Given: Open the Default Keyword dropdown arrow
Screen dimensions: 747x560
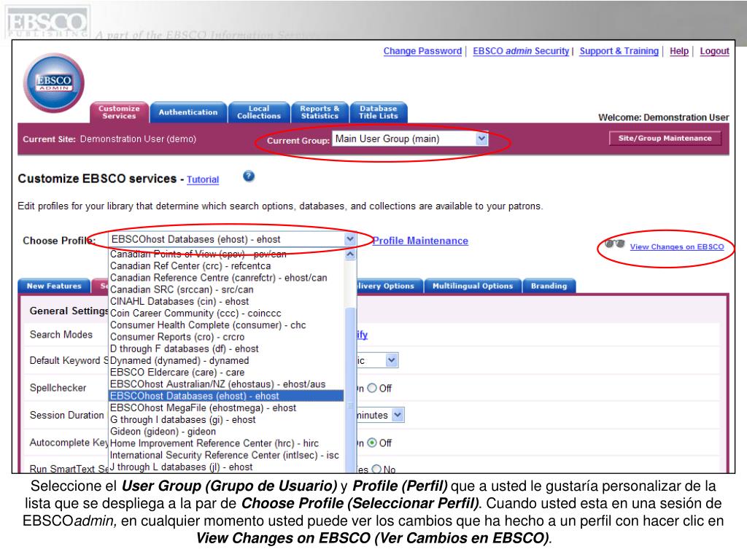Looking at the screenshot, I should [392, 360].
